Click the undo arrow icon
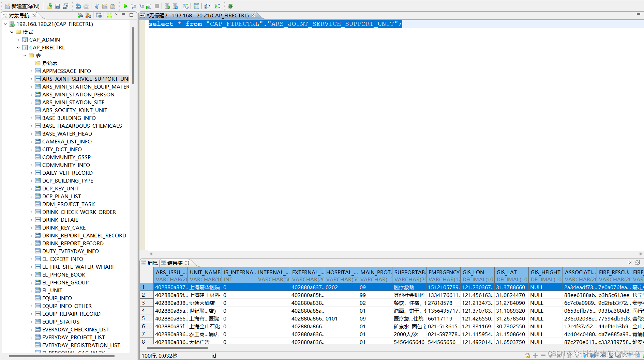 tap(78, 6)
